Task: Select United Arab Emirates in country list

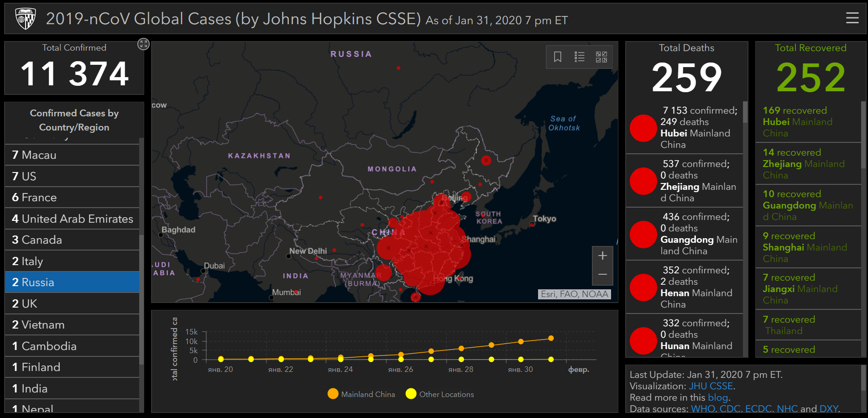Action: tap(72, 219)
